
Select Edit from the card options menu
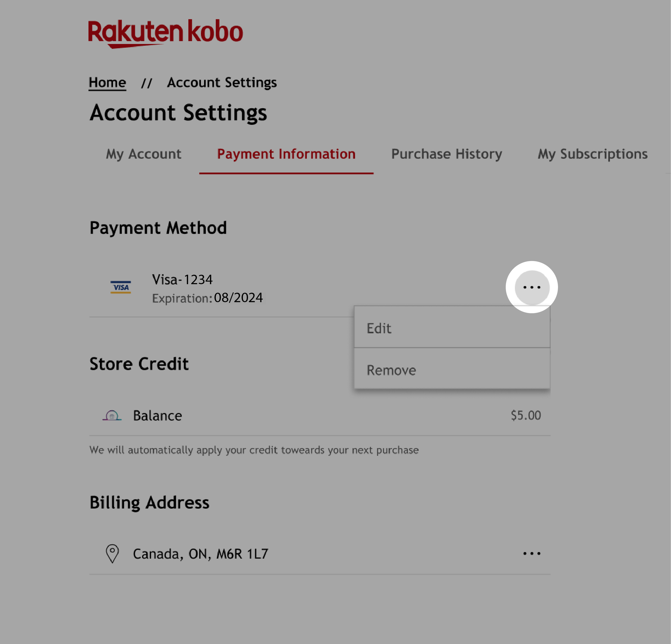[452, 327]
